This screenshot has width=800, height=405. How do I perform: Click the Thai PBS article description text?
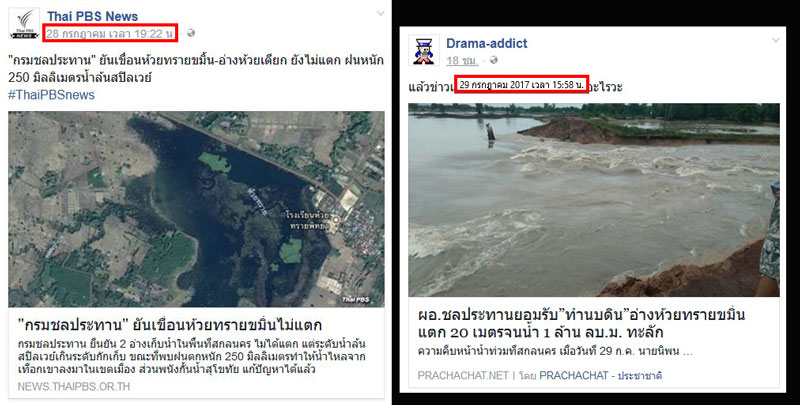pyautogui.click(x=192, y=357)
